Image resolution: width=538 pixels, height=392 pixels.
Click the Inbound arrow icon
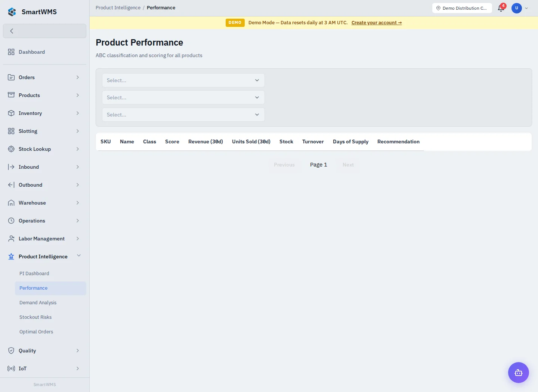point(11,167)
